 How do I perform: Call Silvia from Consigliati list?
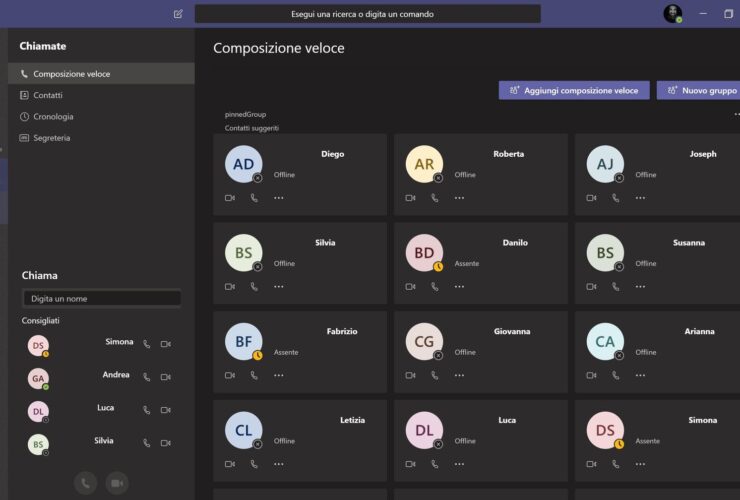(x=147, y=443)
